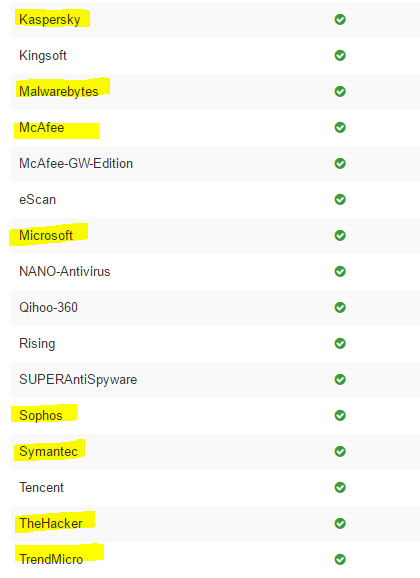Click the highlighted Symantec engine name
This screenshot has height=578, width=420.
click(48, 452)
